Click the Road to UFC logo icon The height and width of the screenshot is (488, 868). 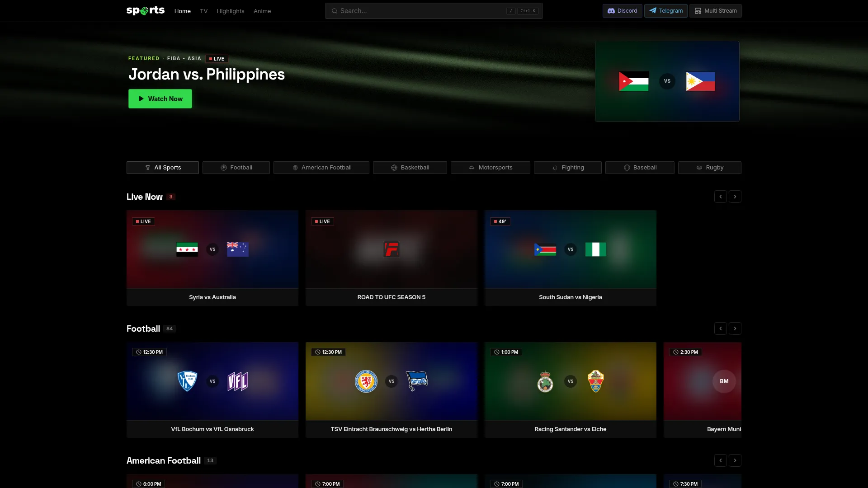click(392, 249)
